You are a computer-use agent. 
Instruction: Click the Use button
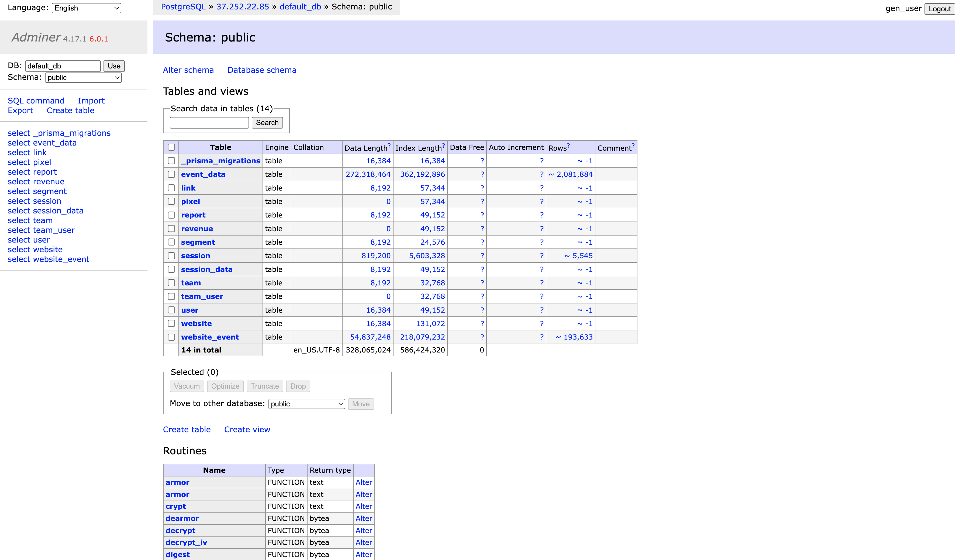tap(114, 66)
